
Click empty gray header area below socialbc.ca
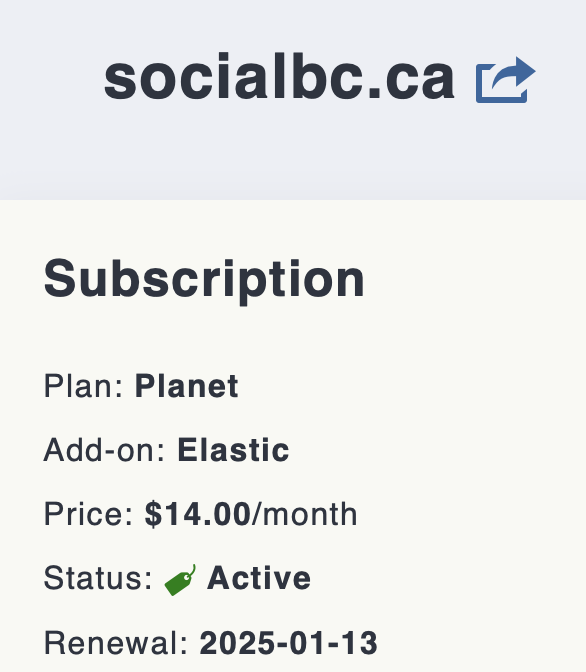[x=293, y=154]
